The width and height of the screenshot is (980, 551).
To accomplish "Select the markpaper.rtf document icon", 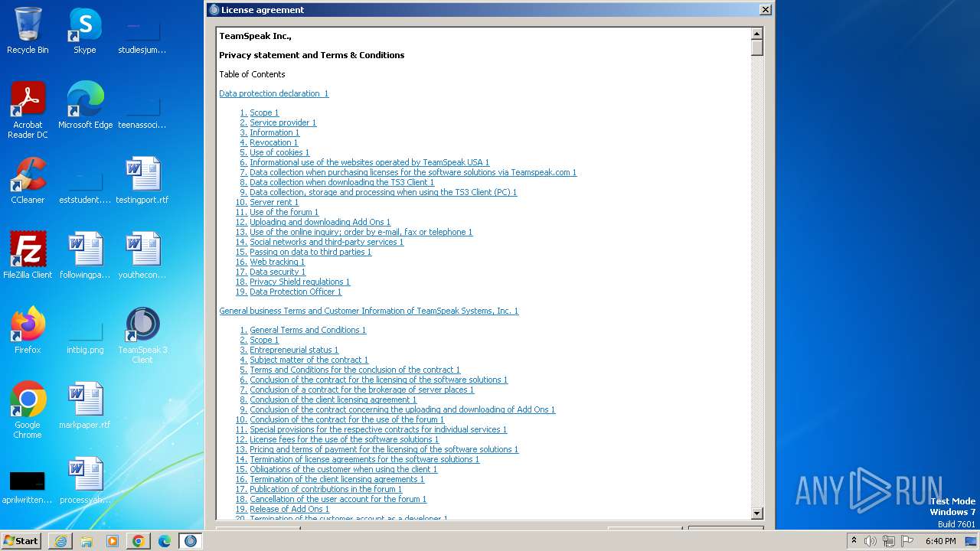I will [x=85, y=406].
